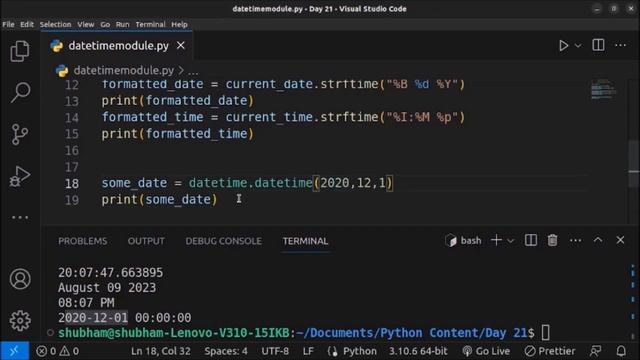Create a new terminal with plus icon
The height and width of the screenshot is (360, 640).
coord(496,240)
